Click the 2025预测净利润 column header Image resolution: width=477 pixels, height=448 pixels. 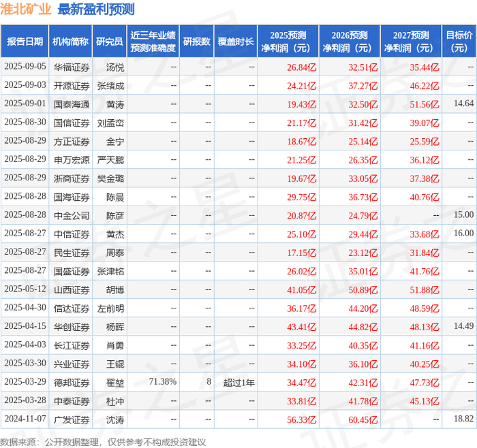click(x=288, y=42)
